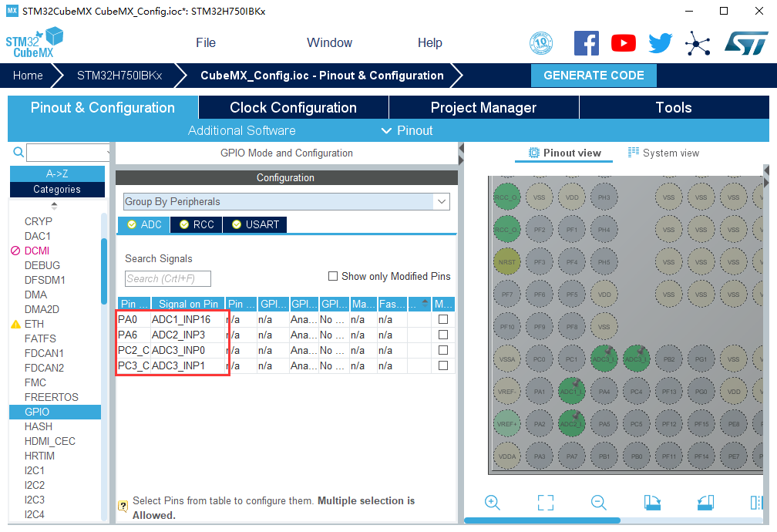
Task: Click the A->Z sort button
Action: 57,173
